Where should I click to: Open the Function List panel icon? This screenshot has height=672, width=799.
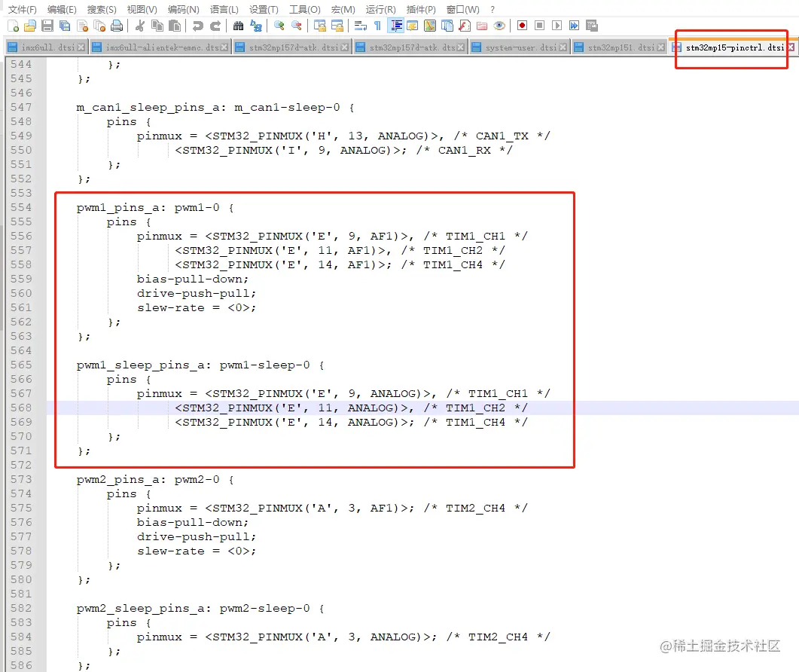point(464,26)
